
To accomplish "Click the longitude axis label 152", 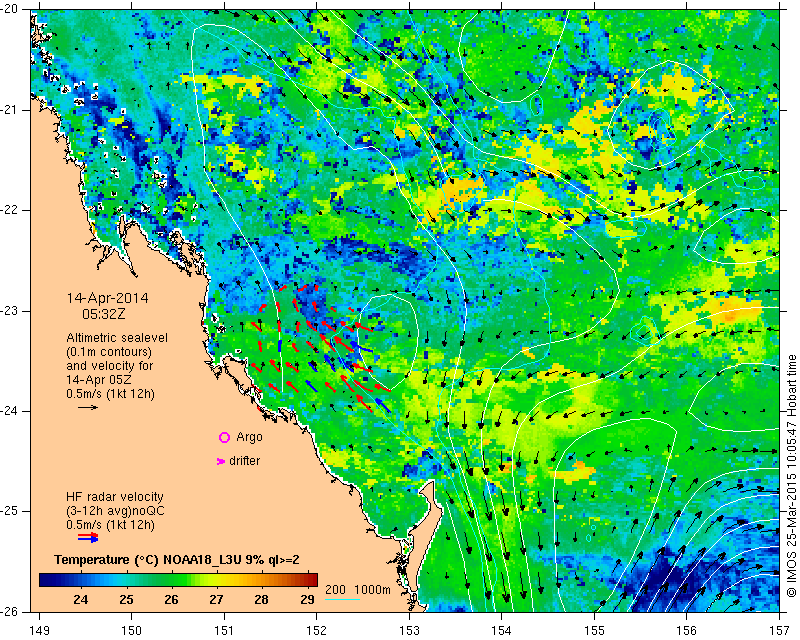I will (x=317, y=631).
